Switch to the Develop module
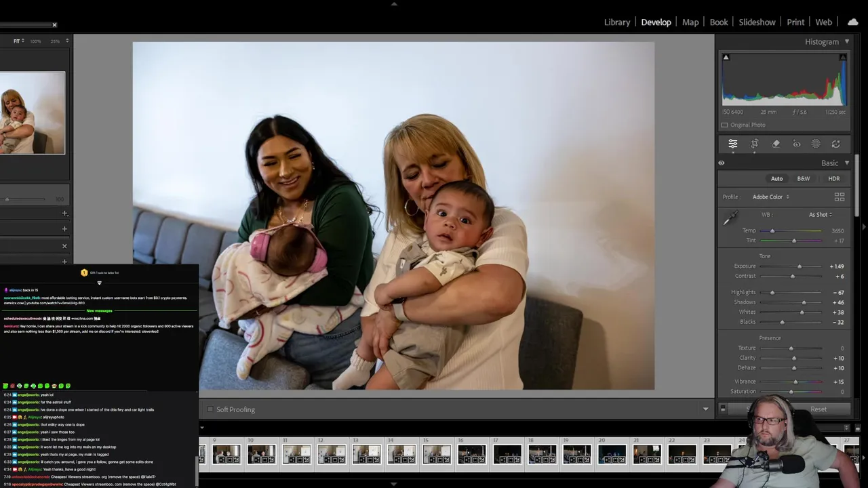The height and width of the screenshot is (488, 868). pos(656,22)
